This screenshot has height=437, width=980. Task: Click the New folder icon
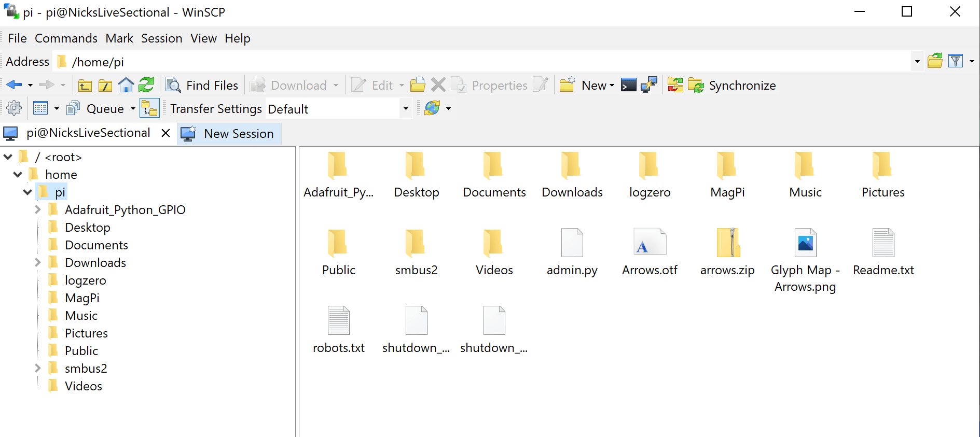coord(567,85)
